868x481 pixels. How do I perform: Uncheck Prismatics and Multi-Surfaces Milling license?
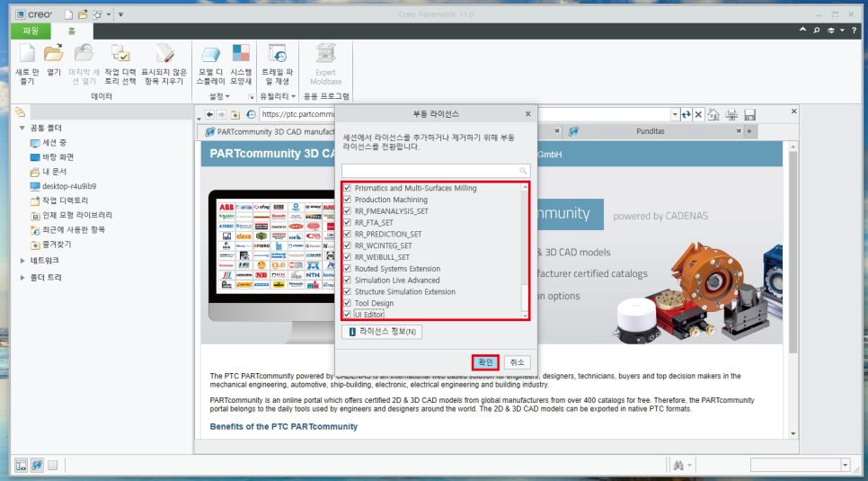[348, 188]
